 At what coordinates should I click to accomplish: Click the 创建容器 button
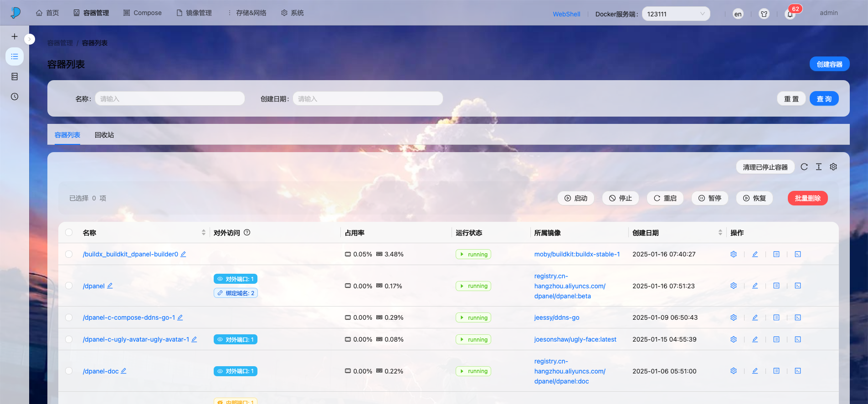(829, 64)
